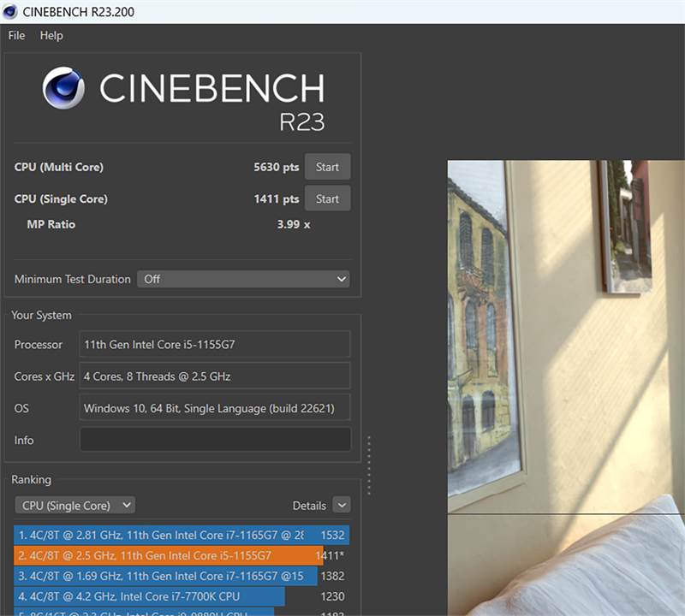The image size is (685, 616).
Task: Open the File menu
Action: [x=16, y=35]
